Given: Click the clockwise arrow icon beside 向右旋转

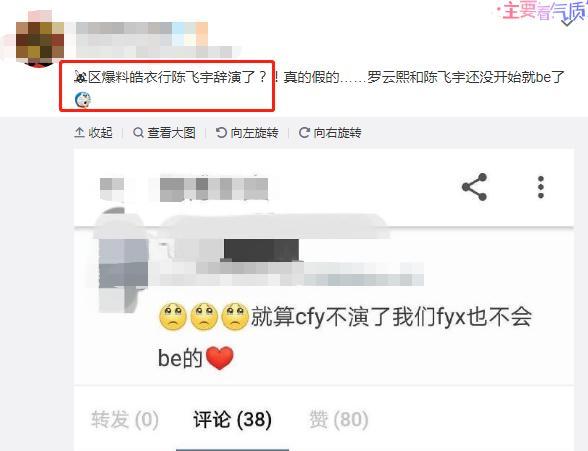Looking at the screenshot, I should [304, 132].
